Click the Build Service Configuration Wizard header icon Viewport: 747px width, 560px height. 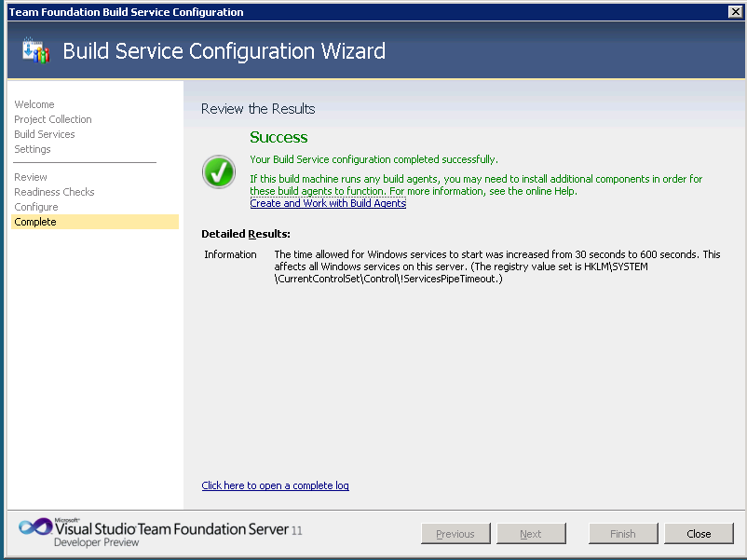pyautogui.click(x=35, y=51)
